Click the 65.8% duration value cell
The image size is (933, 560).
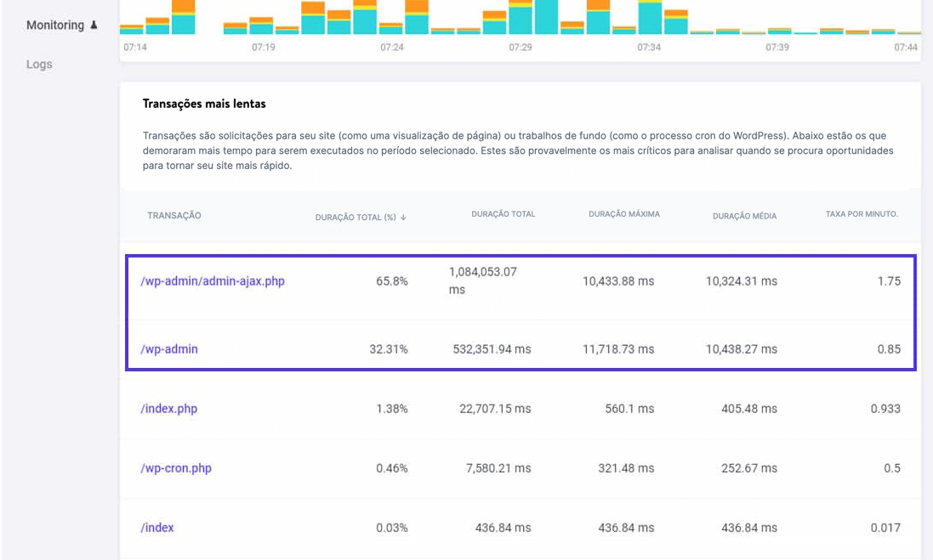coord(392,280)
